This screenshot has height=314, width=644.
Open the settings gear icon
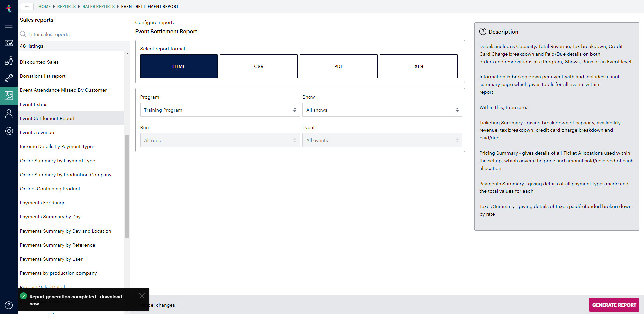click(9, 131)
